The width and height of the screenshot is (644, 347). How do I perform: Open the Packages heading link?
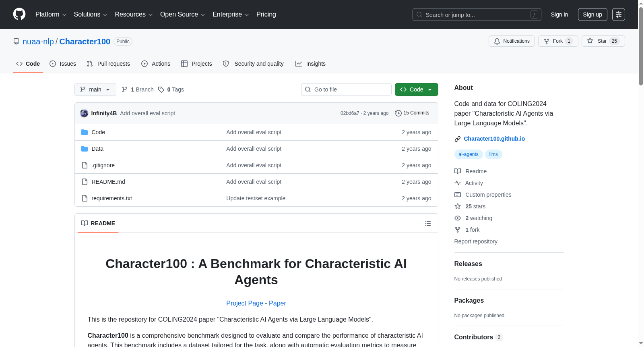click(x=469, y=301)
